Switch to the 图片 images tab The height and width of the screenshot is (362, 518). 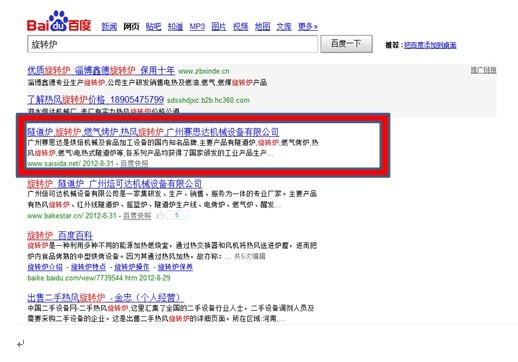[219, 27]
